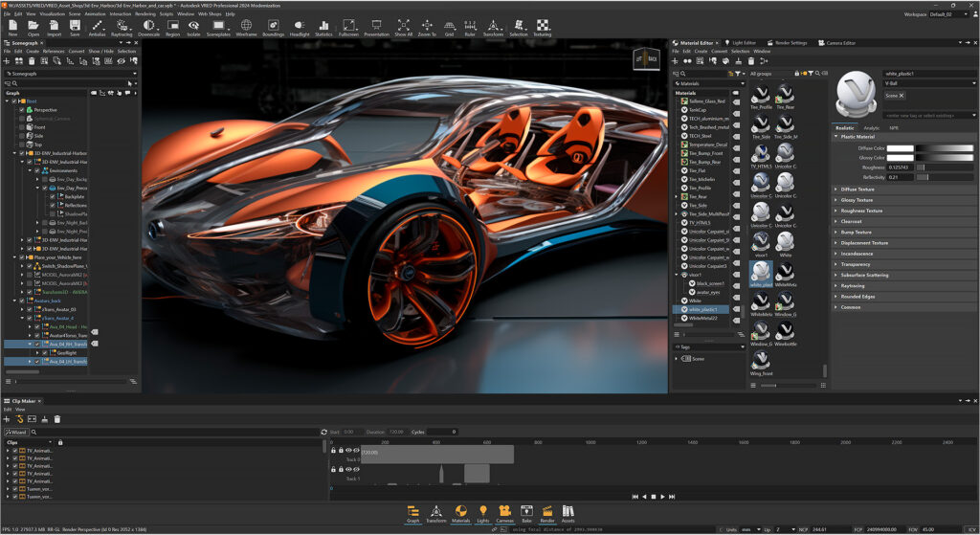Click the Zoom To toolbar icon
Image resolution: width=980 pixels, height=535 pixels.
(427, 26)
